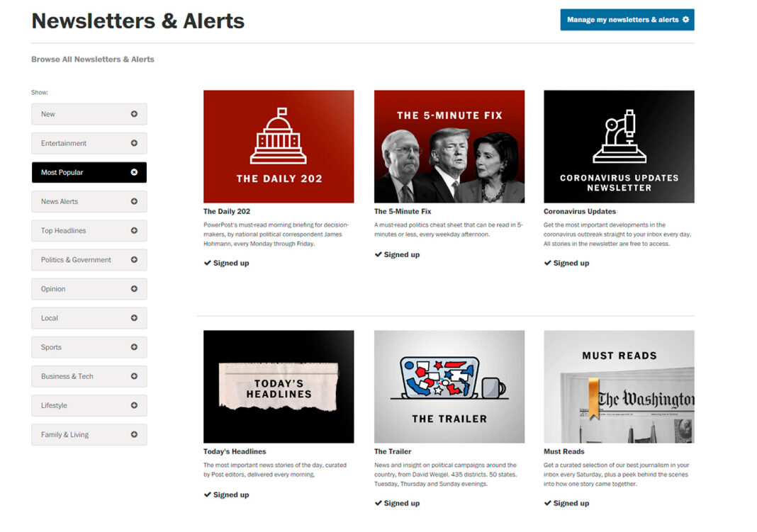Image resolution: width=757 pixels, height=532 pixels.
Task: Expand the Local filter category
Action: point(89,318)
